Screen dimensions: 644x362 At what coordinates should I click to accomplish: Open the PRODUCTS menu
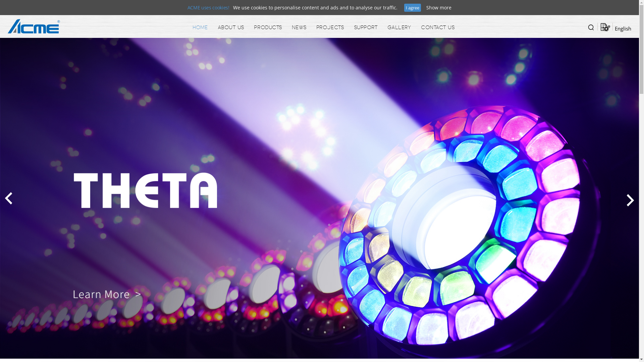(x=268, y=27)
